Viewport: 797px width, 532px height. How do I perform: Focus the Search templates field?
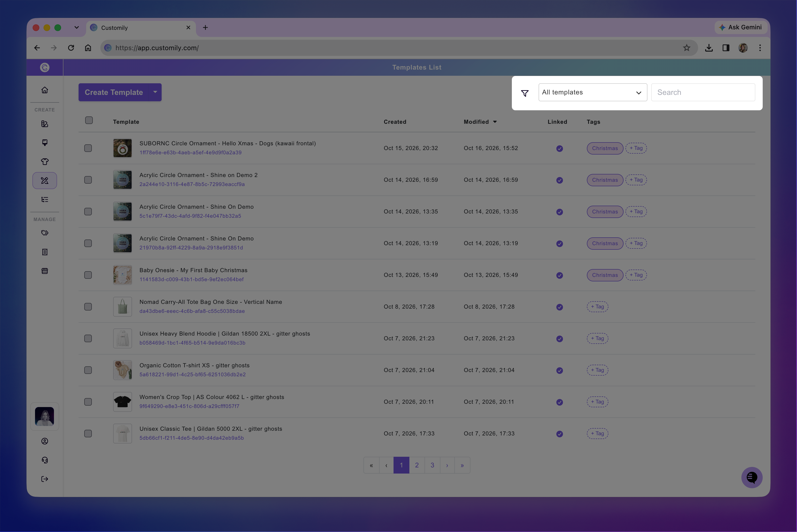[x=703, y=92]
